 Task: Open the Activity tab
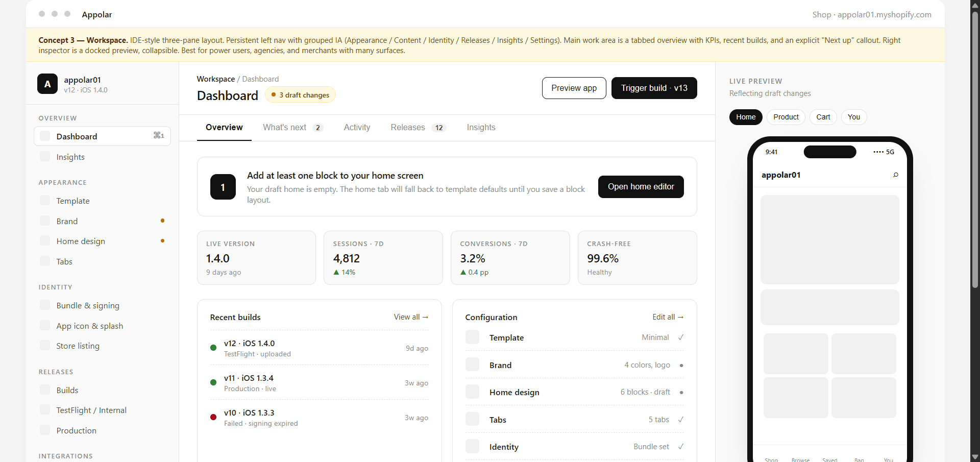tap(357, 127)
